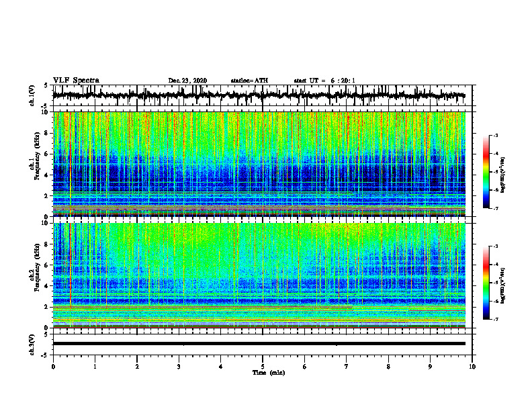
Task: Click time axis tick label '8'
Action: click(x=388, y=367)
